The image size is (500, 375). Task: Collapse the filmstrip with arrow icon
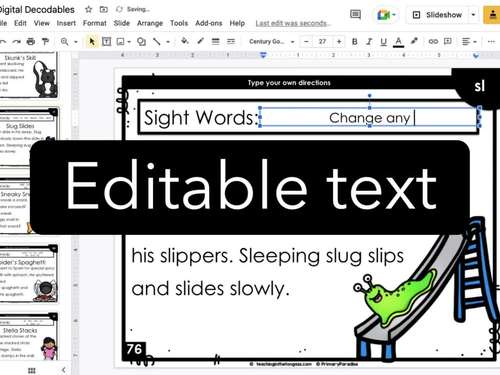coord(64,370)
